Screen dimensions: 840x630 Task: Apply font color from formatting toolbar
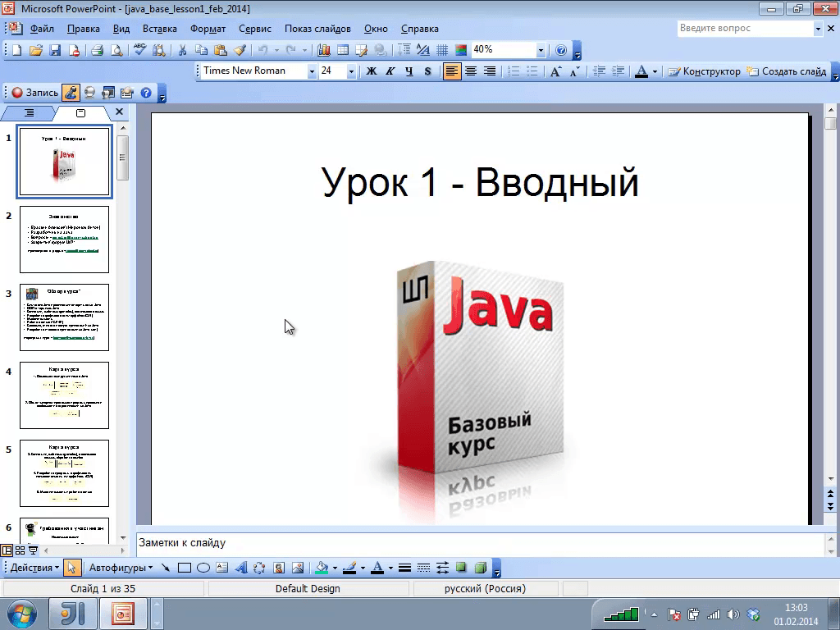click(x=641, y=71)
